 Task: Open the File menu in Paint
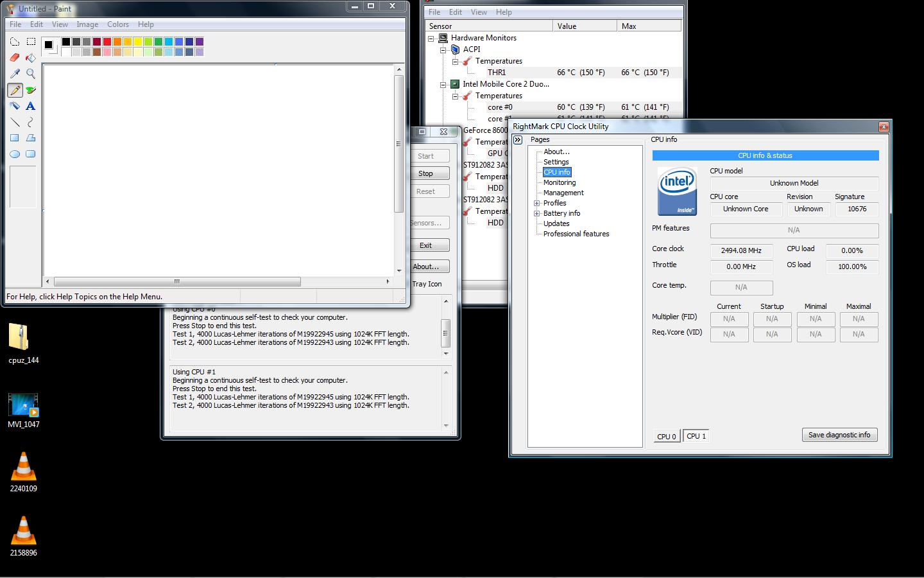[x=15, y=24]
